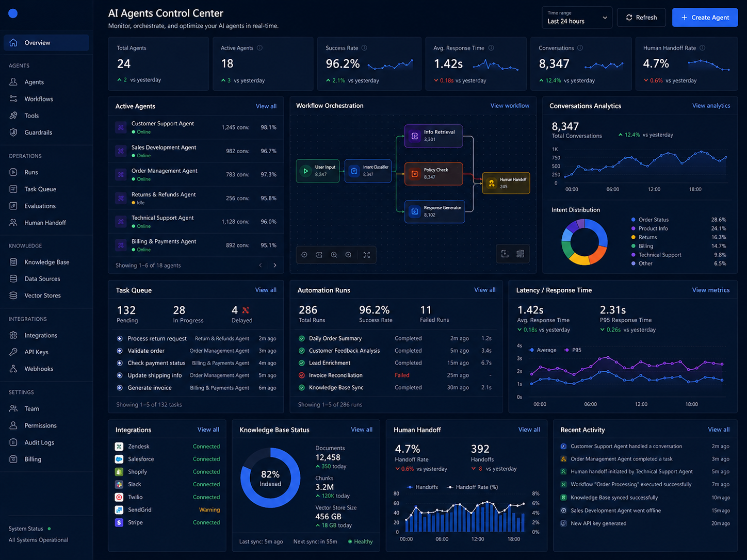Open the View workflow link

[x=510, y=106]
